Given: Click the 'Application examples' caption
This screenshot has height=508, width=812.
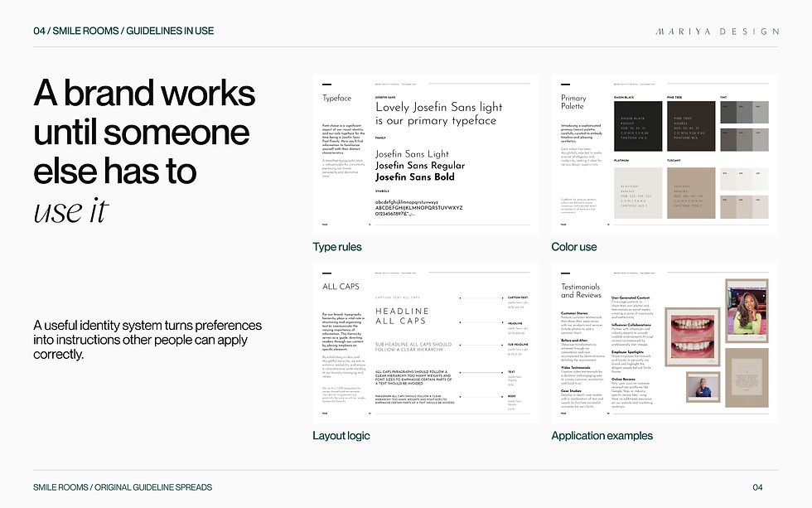Looking at the screenshot, I should (602, 436).
